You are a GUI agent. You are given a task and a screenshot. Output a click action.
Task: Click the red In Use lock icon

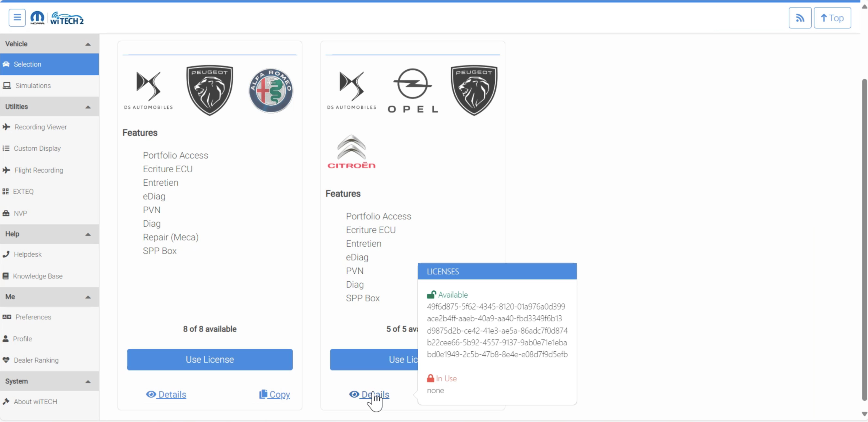(431, 378)
